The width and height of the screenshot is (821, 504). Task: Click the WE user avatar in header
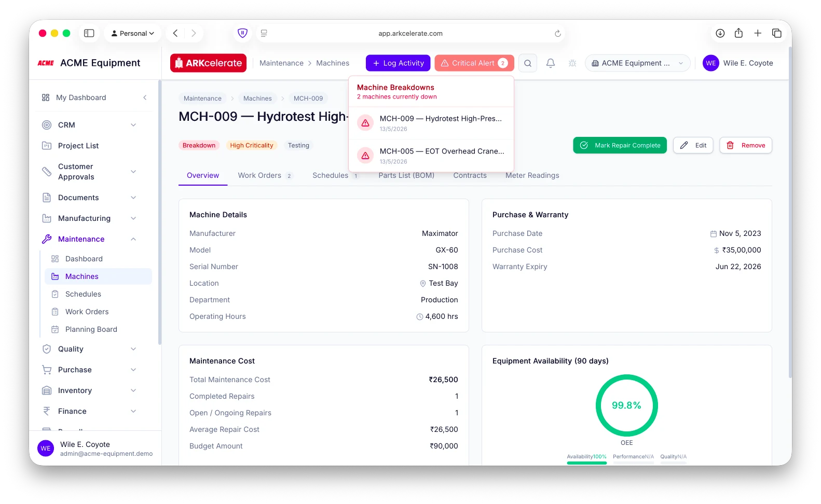[711, 63]
